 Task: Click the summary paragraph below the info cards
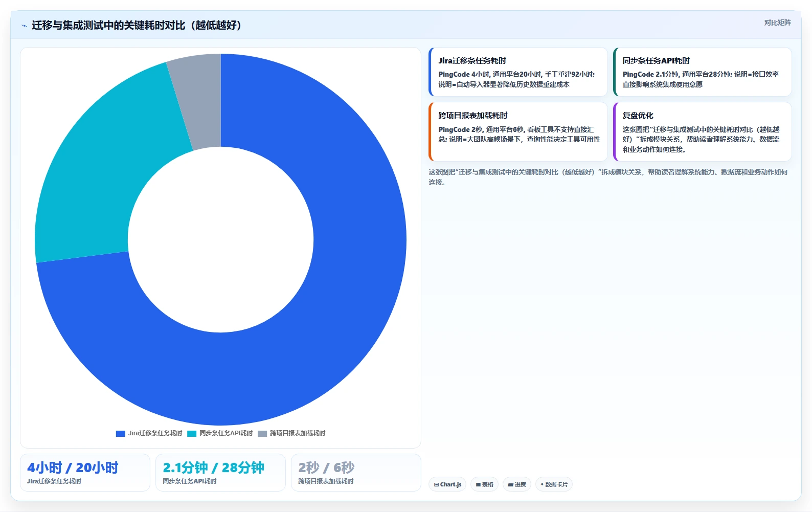coord(608,177)
